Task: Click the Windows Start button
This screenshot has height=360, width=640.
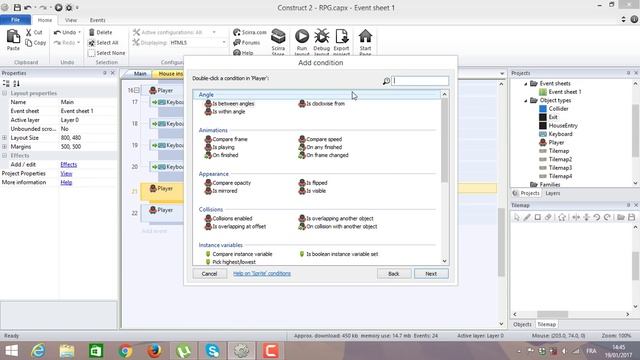Action: pos(11,351)
